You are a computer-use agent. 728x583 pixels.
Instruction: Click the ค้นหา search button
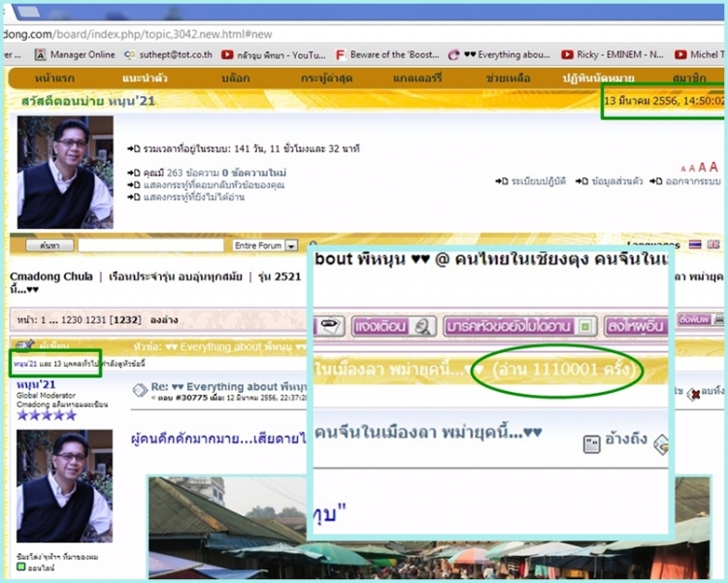point(50,245)
